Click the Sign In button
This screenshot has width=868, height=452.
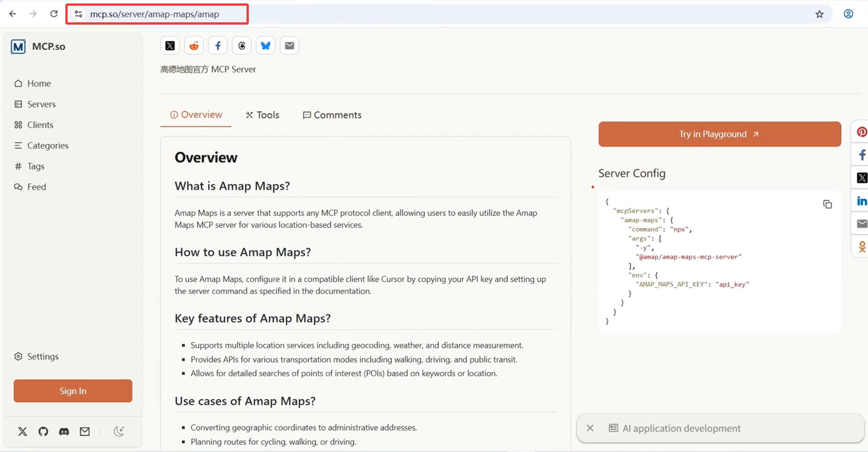73,391
